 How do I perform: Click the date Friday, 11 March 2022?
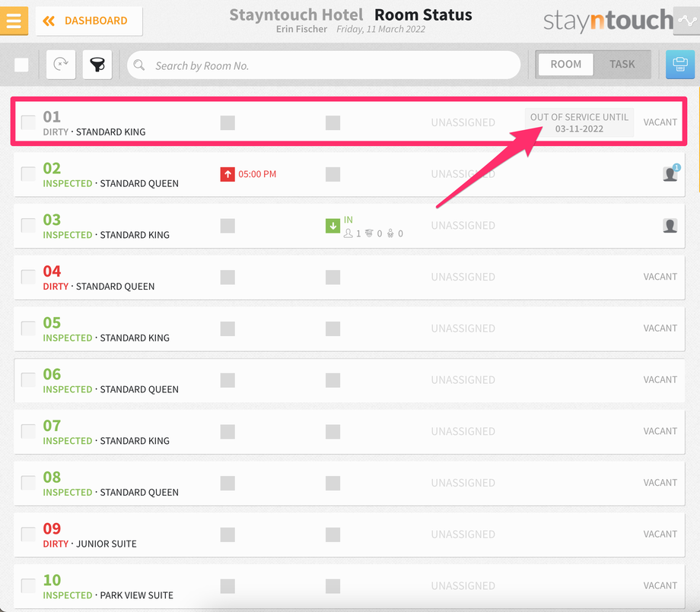pyautogui.click(x=380, y=29)
